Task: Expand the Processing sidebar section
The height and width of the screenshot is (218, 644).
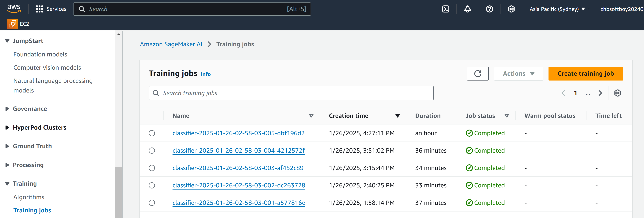Action: [7, 165]
